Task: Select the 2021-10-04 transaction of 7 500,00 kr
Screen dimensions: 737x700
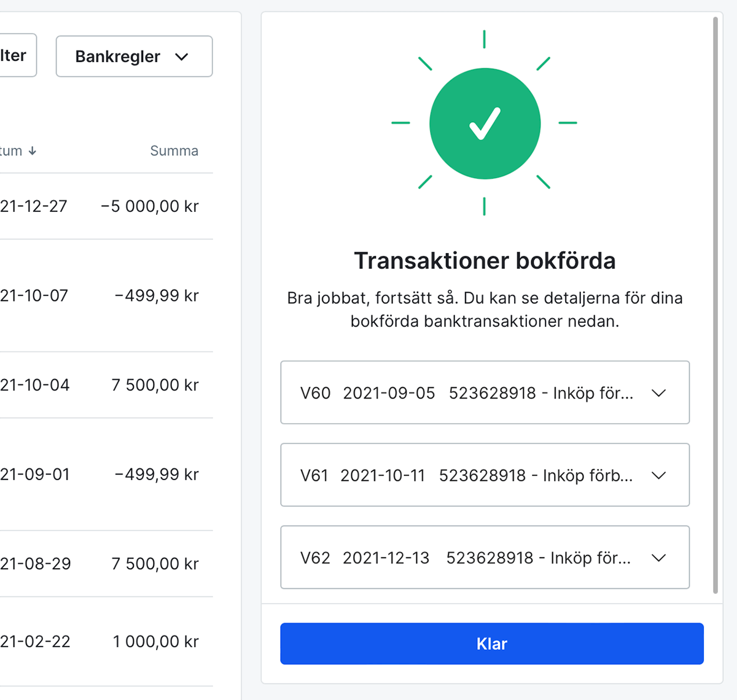Action: pyautogui.click(x=104, y=385)
